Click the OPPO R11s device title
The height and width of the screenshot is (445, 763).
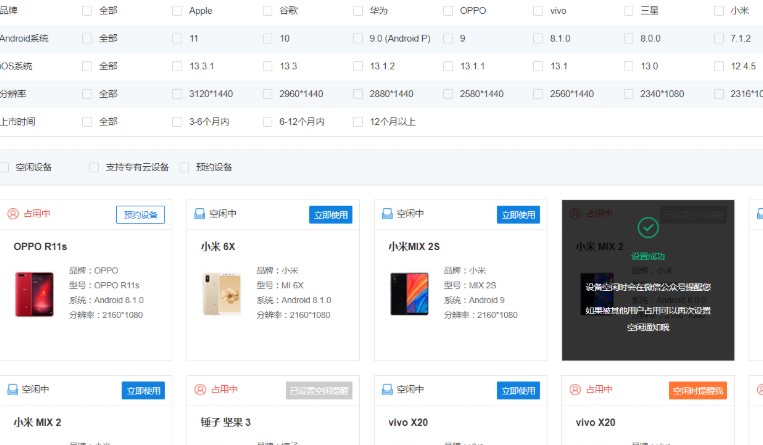pos(40,247)
